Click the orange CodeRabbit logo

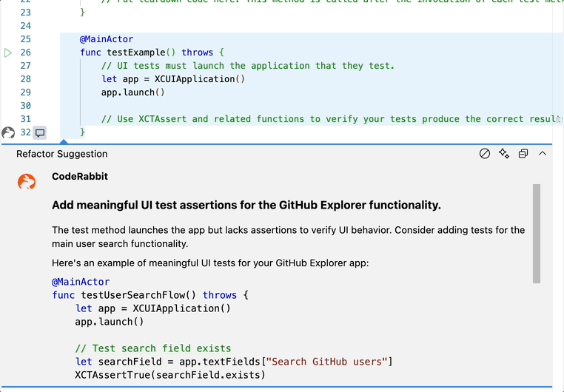pyautogui.click(x=27, y=181)
